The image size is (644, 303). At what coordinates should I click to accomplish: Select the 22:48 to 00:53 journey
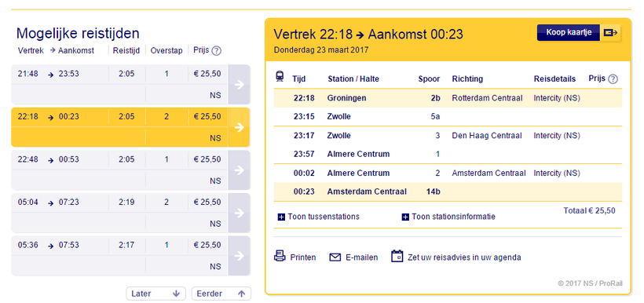130,170
